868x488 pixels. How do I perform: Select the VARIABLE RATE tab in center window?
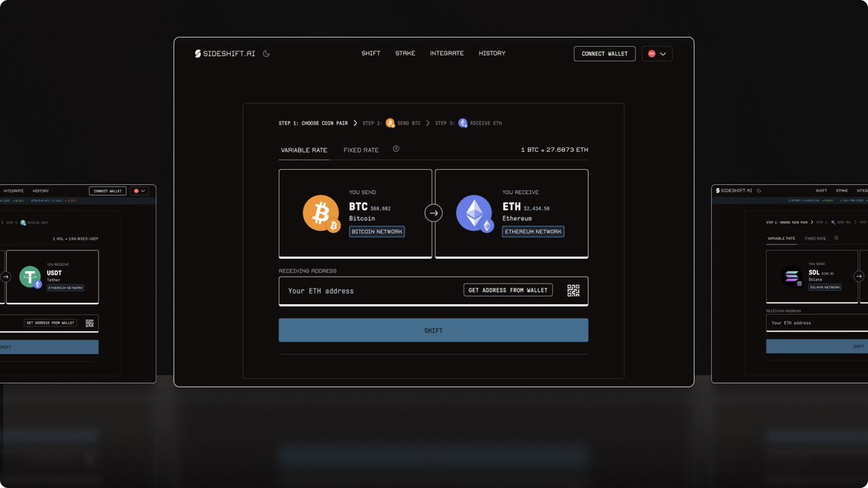tap(304, 150)
